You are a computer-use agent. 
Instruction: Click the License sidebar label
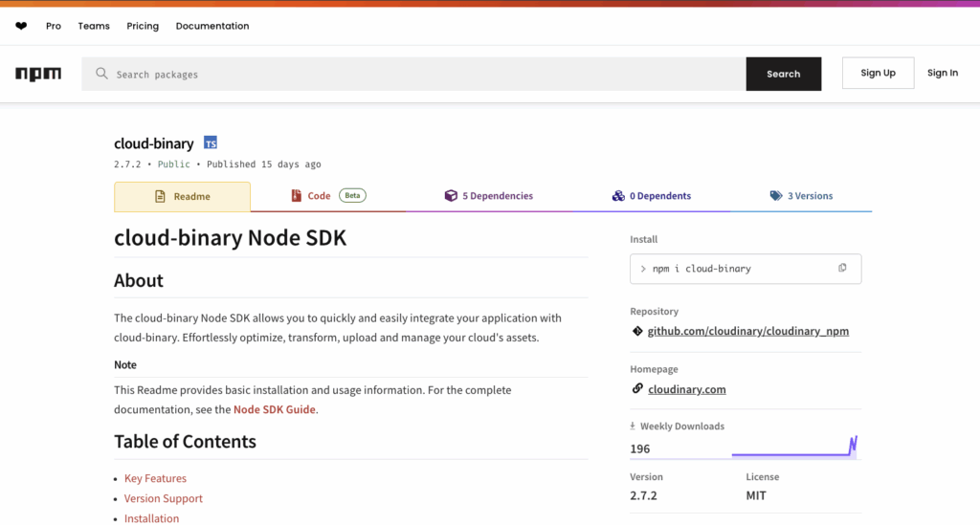click(x=763, y=476)
